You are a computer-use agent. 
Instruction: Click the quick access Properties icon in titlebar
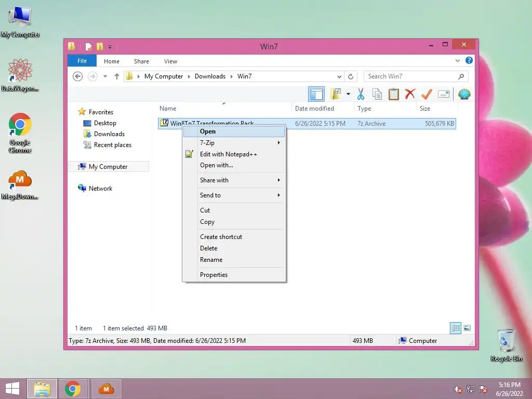(x=88, y=46)
